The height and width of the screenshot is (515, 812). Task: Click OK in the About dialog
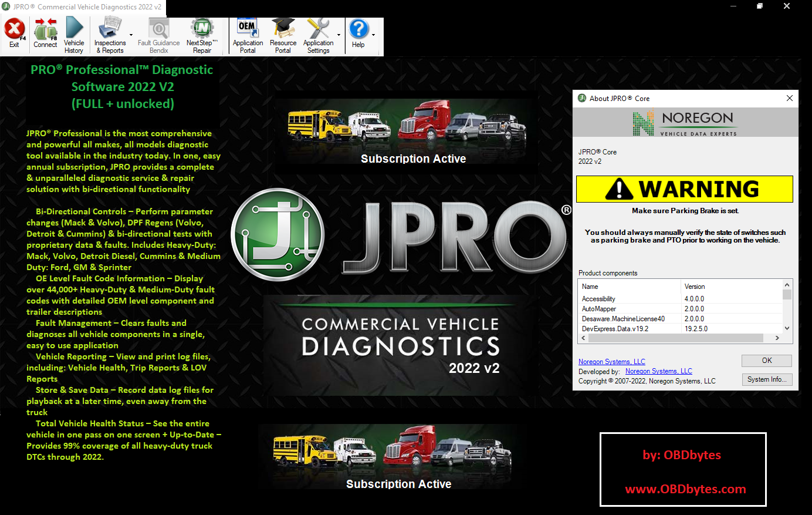[x=766, y=361]
